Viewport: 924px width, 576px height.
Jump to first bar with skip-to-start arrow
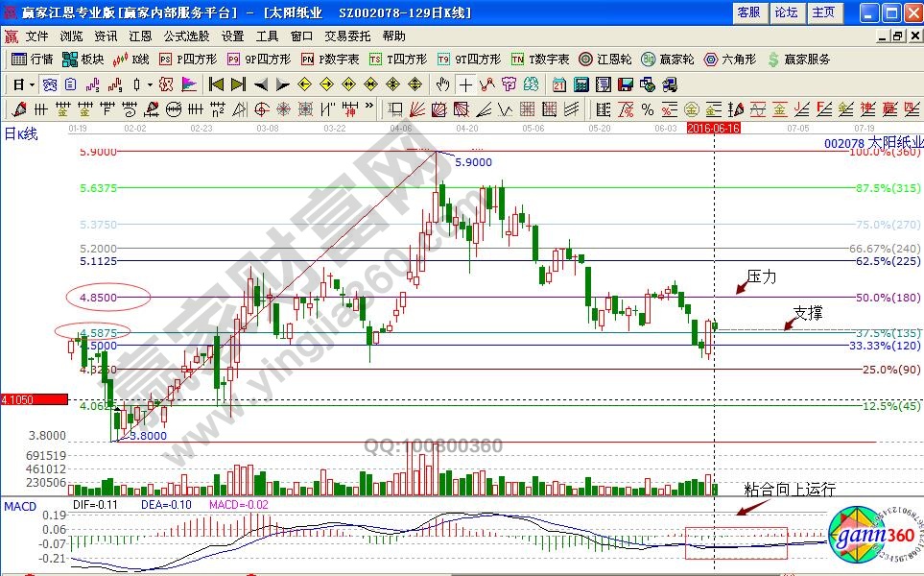pyautogui.click(x=216, y=84)
